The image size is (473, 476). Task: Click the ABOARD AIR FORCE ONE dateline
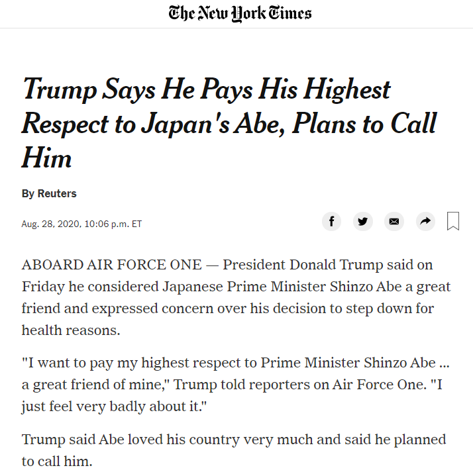coord(111,265)
